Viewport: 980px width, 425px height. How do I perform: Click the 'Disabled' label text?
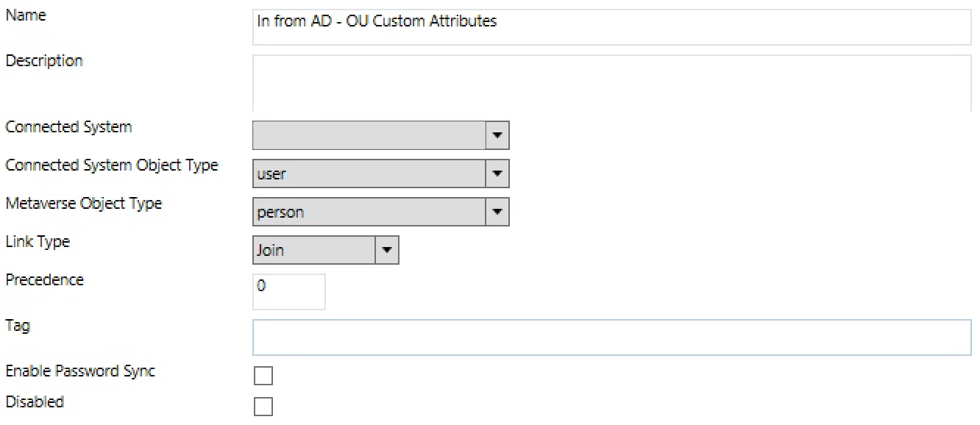click(35, 402)
